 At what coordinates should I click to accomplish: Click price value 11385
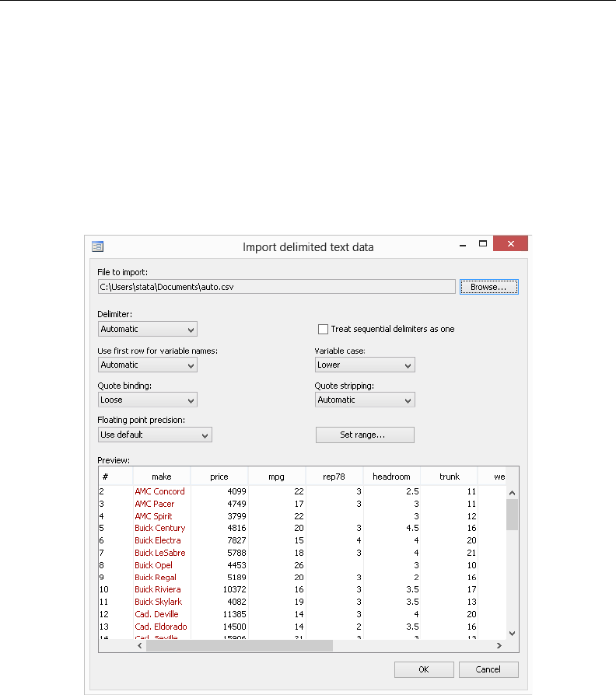pos(235,614)
